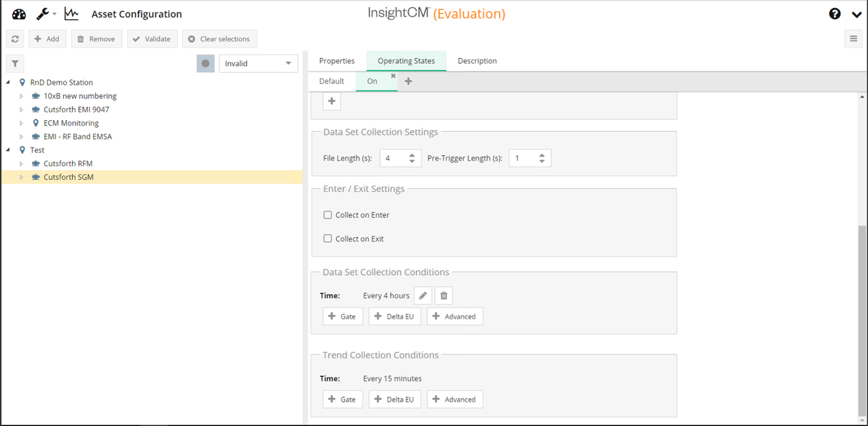The height and width of the screenshot is (426, 868).
Task: Add a new operating state tab
Action: (409, 81)
